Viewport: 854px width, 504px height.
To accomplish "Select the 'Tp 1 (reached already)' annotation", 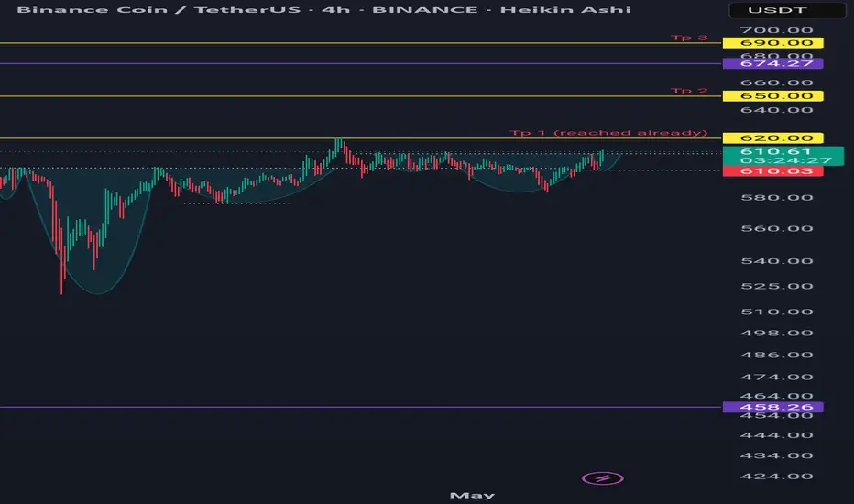I will (608, 133).
